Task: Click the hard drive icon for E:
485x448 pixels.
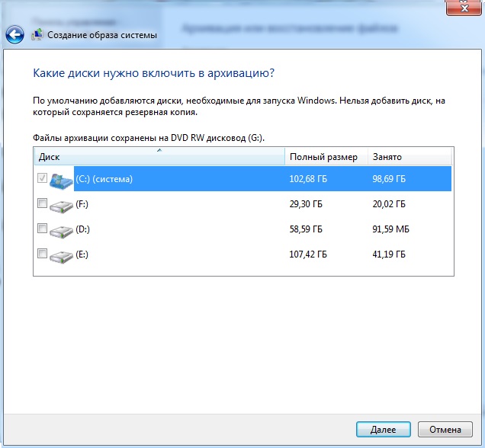Action: pyautogui.click(x=61, y=257)
